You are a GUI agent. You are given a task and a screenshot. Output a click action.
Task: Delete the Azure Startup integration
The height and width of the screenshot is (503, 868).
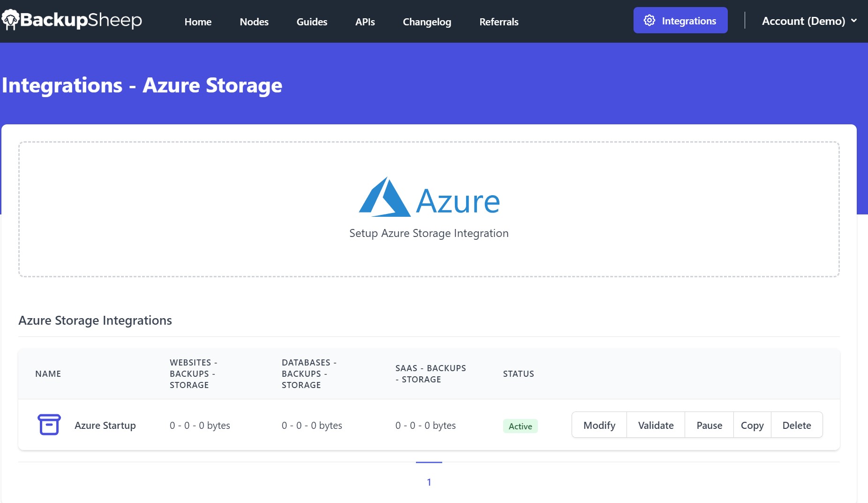coord(797,425)
